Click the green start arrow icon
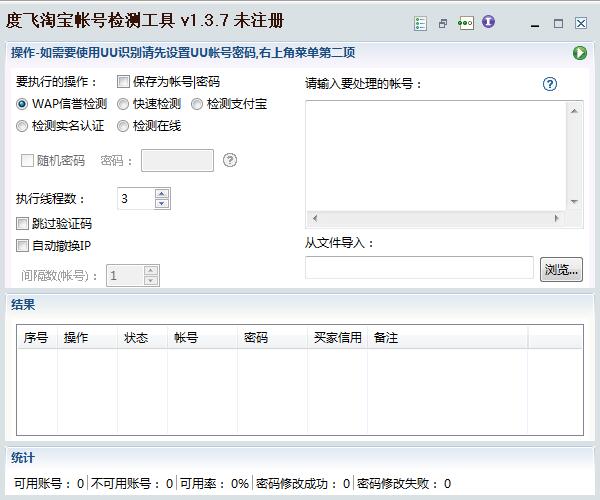Image resolution: width=600 pixels, height=500 pixels. 580,53
